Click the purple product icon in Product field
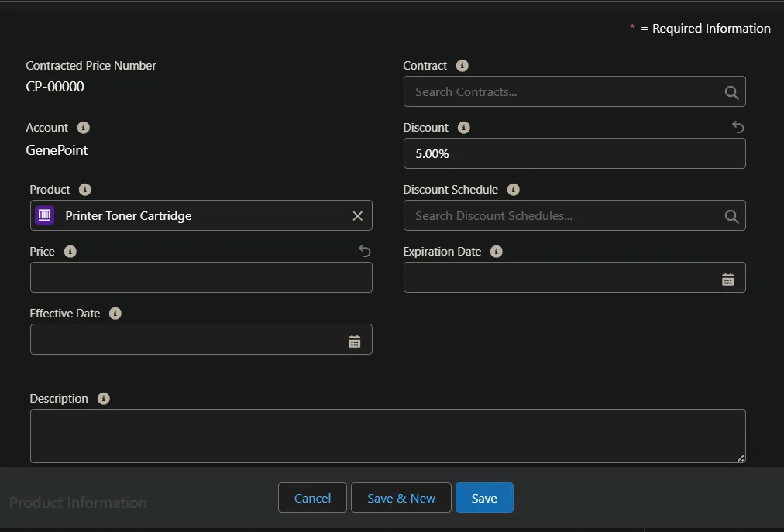This screenshot has height=532, width=784. 44,215
